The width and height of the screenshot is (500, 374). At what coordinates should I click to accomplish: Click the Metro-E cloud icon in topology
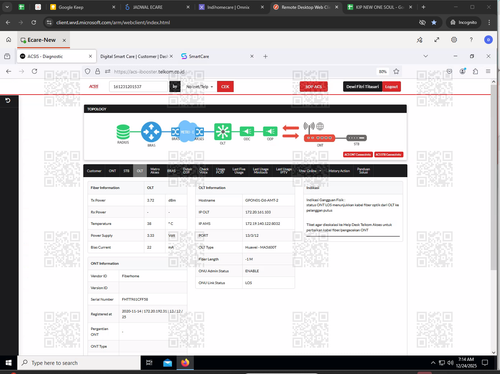click(x=187, y=131)
